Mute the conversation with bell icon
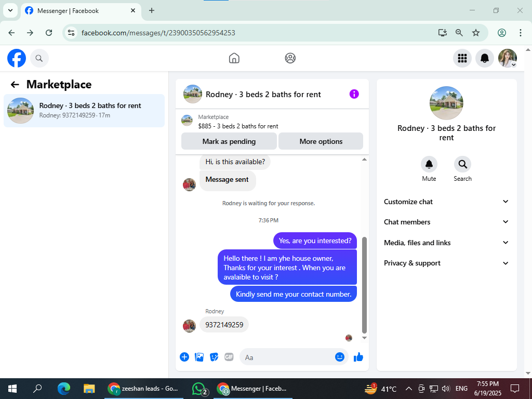This screenshot has width=532, height=399. (429, 165)
